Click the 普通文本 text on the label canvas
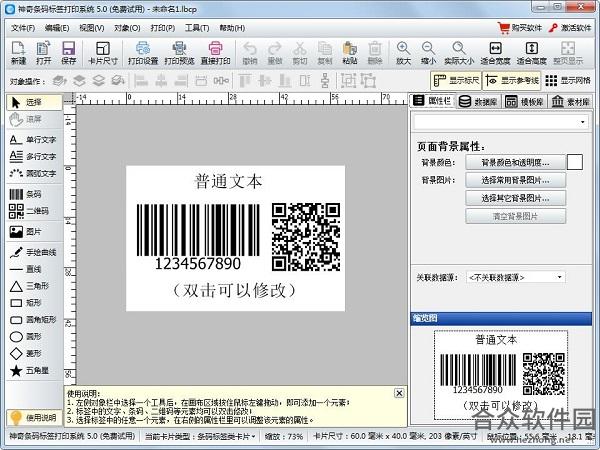 (229, 181)
